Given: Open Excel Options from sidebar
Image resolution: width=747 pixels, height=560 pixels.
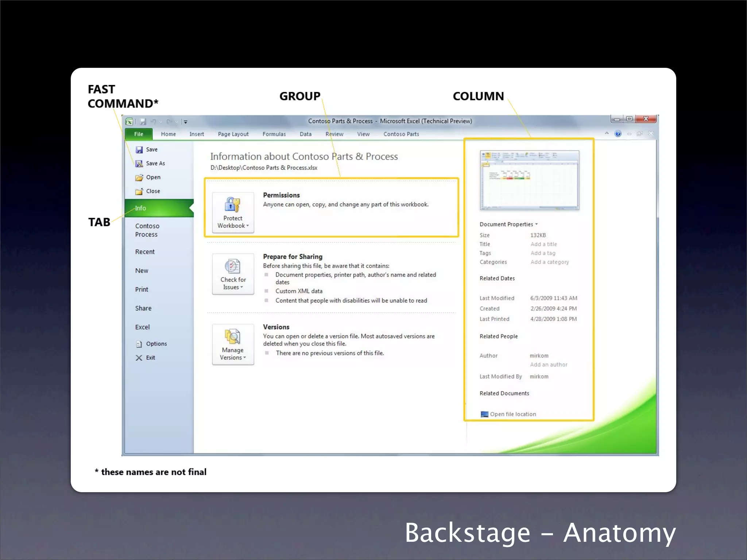Looking at the screenshot, I should point(156,344).
